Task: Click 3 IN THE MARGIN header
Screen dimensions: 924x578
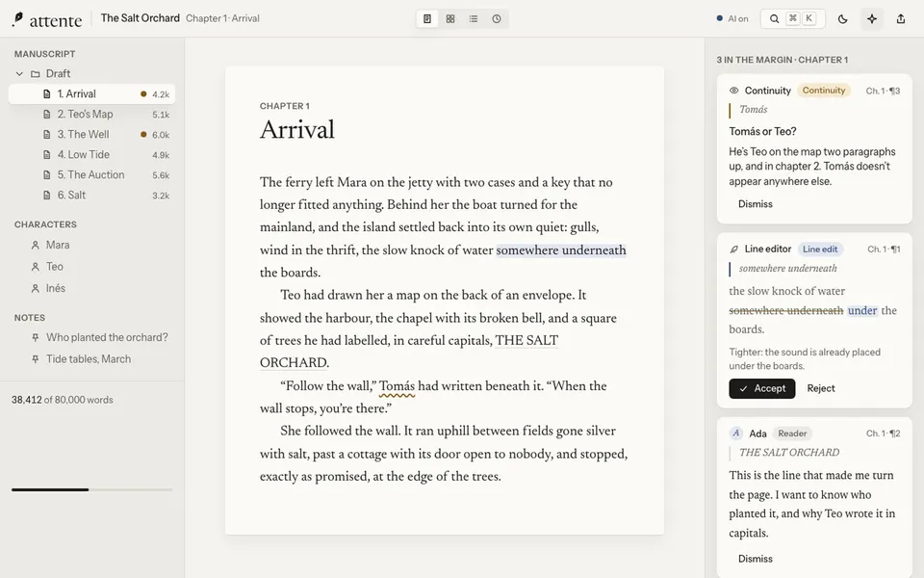Action: pos(782,60)
